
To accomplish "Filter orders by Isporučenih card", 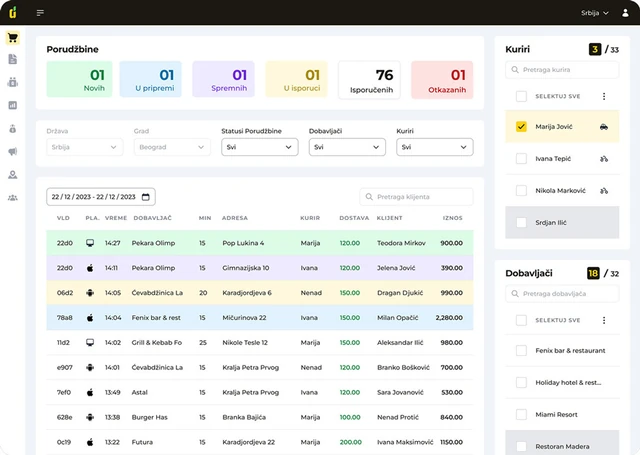I will click(369, 80).
